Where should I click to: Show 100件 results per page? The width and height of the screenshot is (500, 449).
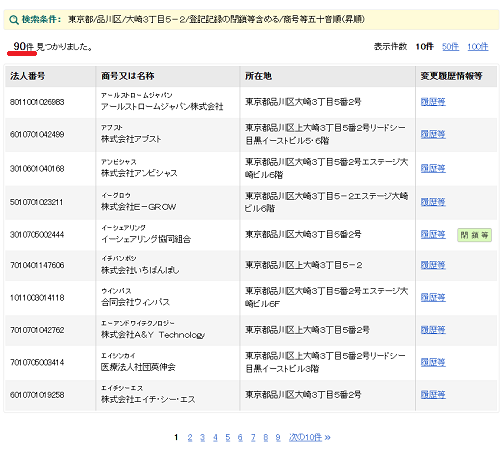(478, 47)
